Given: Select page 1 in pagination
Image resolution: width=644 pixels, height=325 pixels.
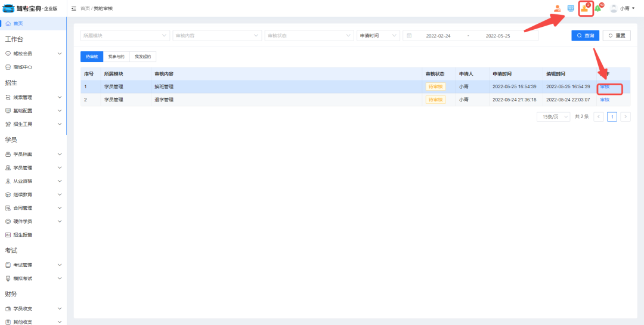Looking at the screenshot, I should 612,117.
